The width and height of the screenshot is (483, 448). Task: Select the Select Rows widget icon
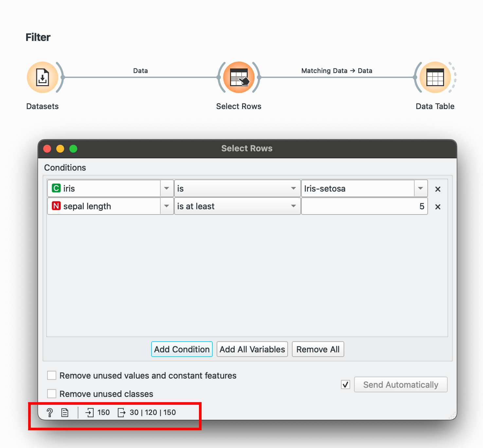click(x=239, y=77)
